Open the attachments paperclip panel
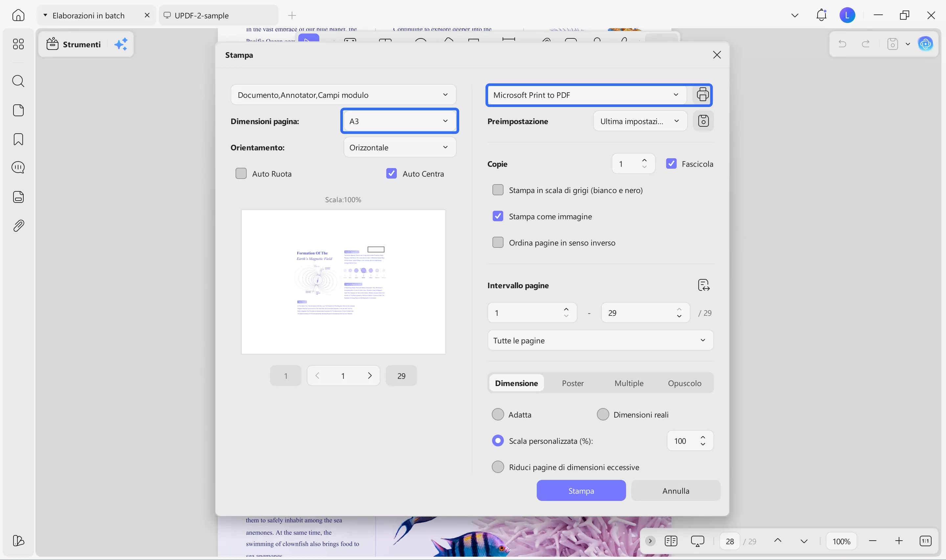946x560 pixels. (18, 226)
